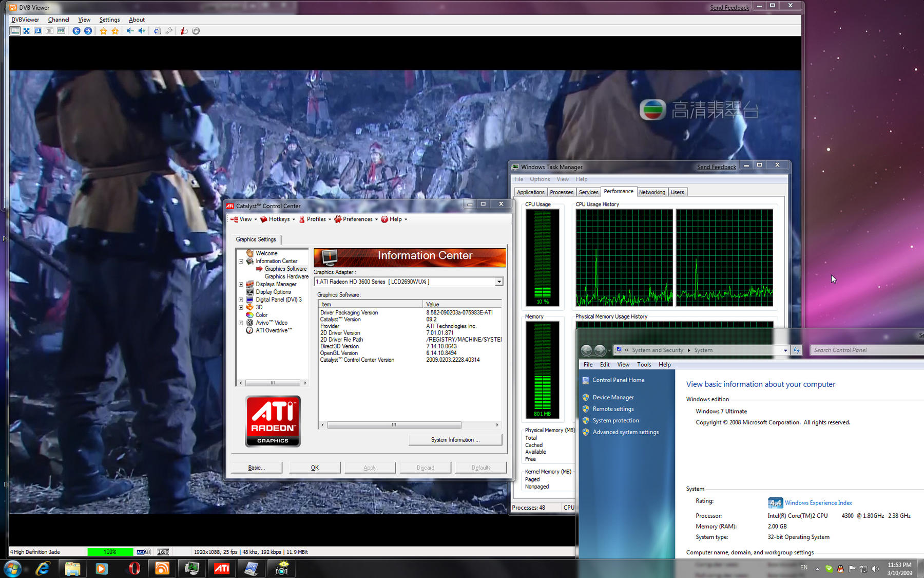The width and height of the screenshot is (924, 578).
Task: Open Windows Explorer folder in taskbar
Action: (x=72, y=568)
